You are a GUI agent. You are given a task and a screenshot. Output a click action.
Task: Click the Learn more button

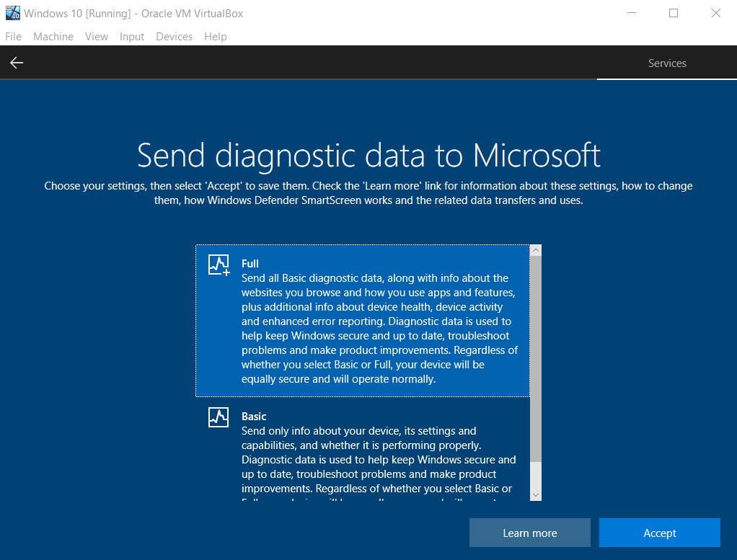tap(530, 533)
